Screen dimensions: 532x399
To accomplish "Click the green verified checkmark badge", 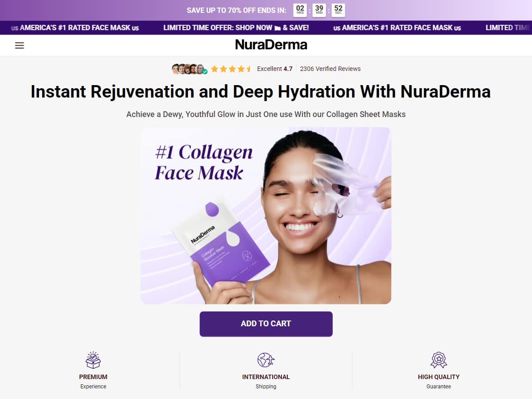I will pyautogui.click(x=205, y=71).
